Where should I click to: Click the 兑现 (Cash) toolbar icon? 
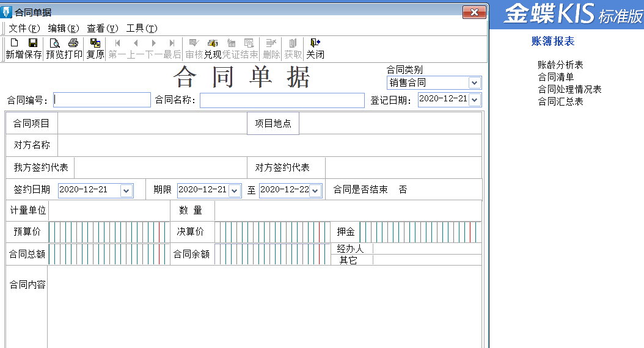212,48
